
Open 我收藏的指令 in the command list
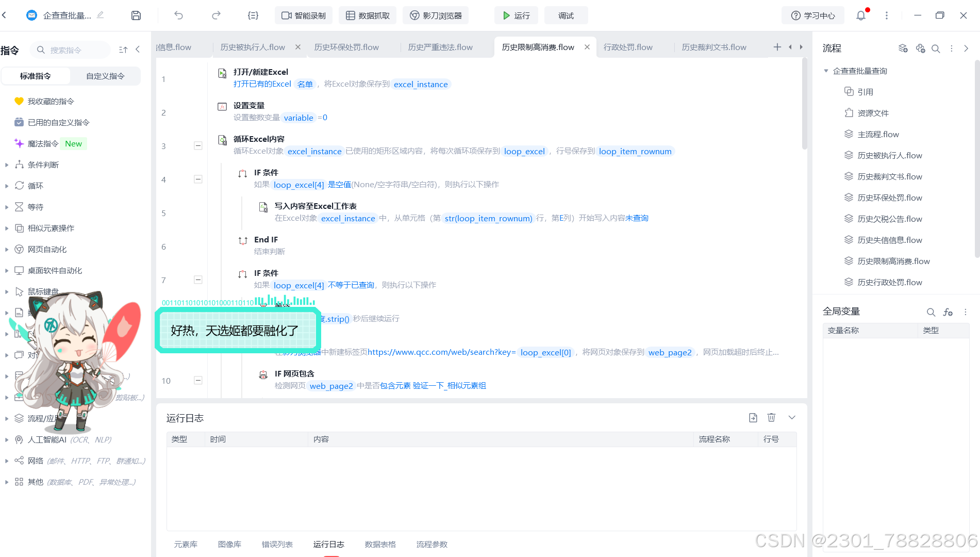(x=51, y=101)
